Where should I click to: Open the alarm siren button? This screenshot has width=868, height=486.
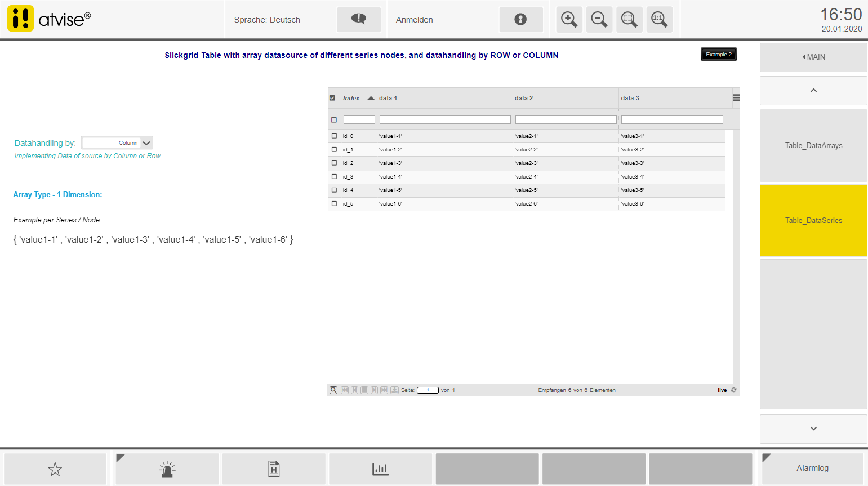point(167,469)
